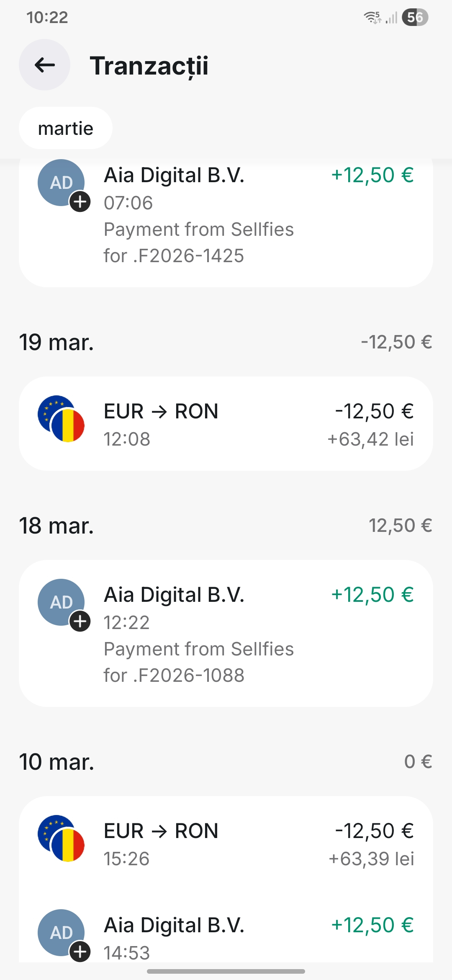452x980 pixels.
Task: Tap the +63,42 lei amount
Action: click(x=371, y=439)
